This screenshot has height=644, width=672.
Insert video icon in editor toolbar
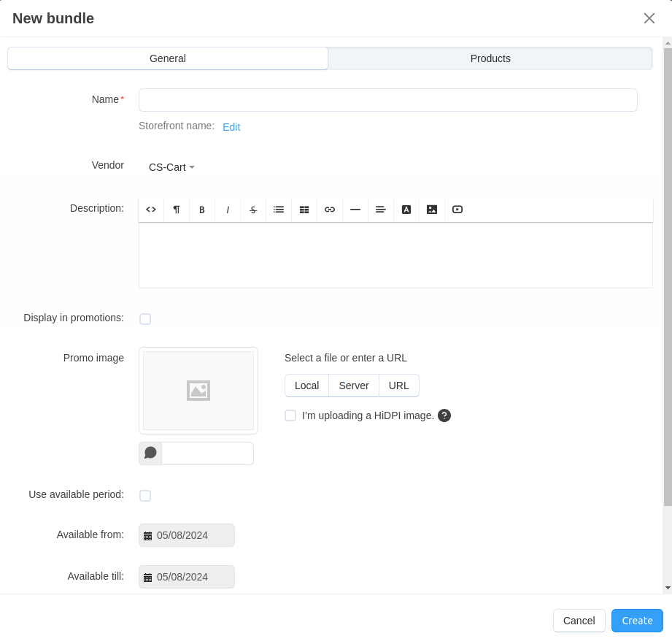coord(457,210)
